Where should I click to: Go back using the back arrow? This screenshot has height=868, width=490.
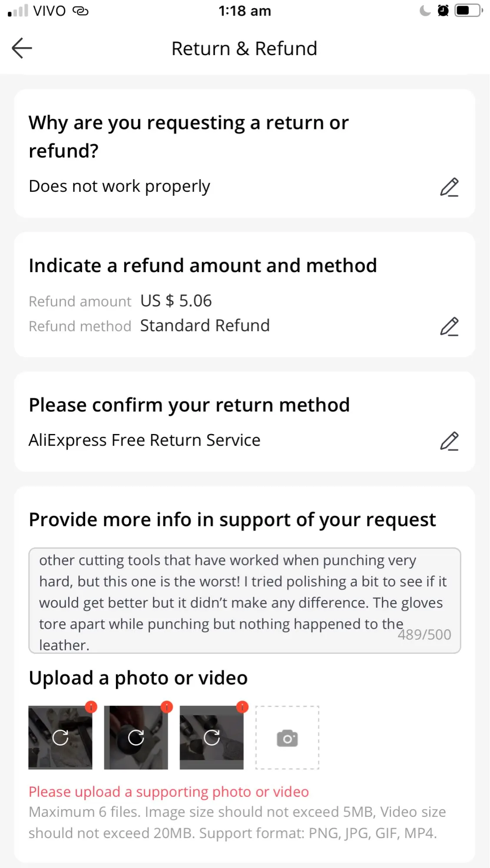point(22,48)
